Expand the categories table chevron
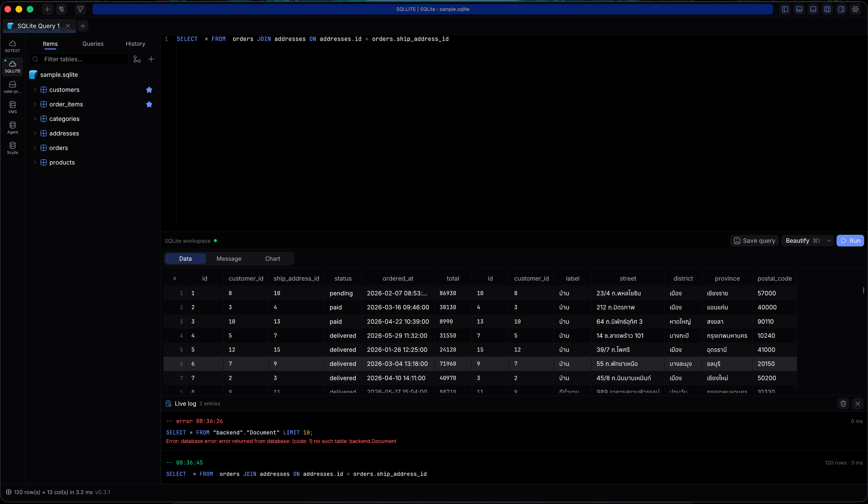Screen dimensions: 868x504 coord(35,118)
